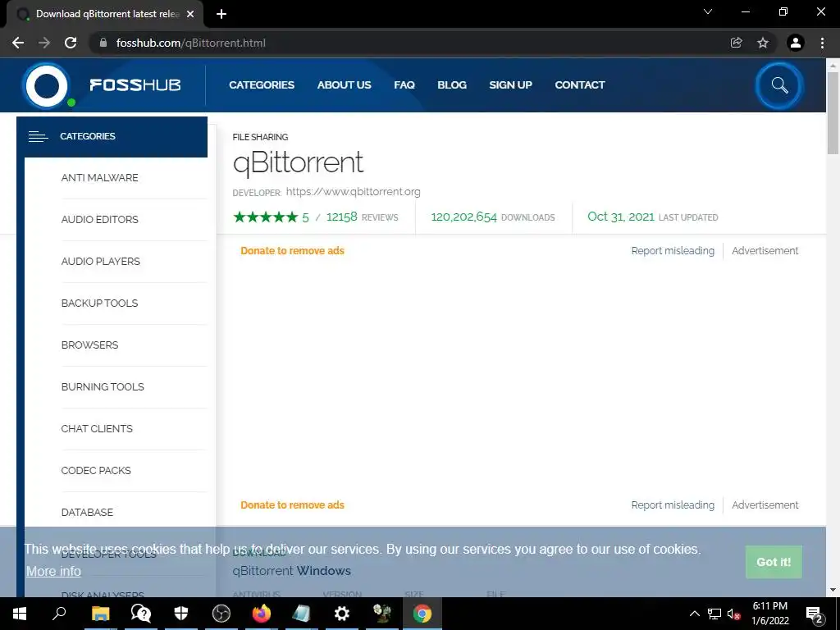Image resolution: width=840 pixels, height=630 pixels.
Task: Click the Oct 31, 2021 last updated date
Action: pos(621,217)
